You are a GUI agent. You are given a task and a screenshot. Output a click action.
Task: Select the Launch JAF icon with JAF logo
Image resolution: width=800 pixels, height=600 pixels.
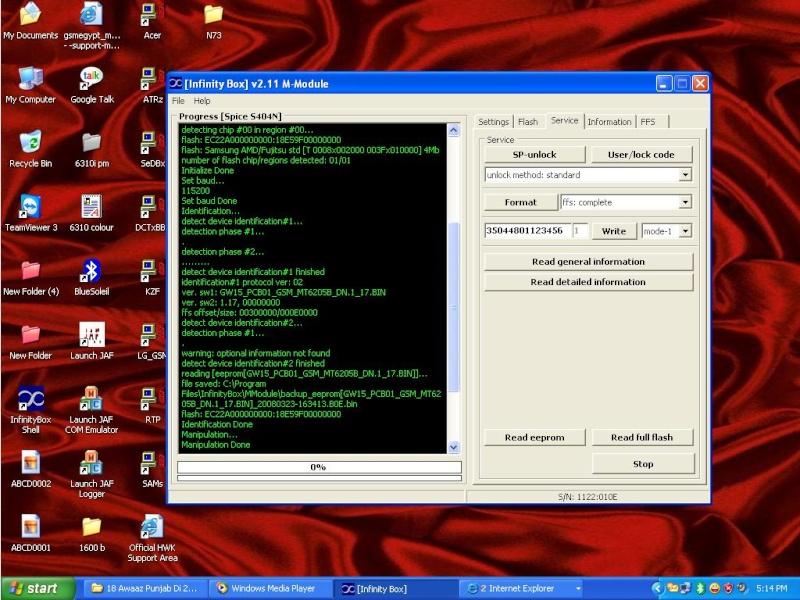coord(92,341)
